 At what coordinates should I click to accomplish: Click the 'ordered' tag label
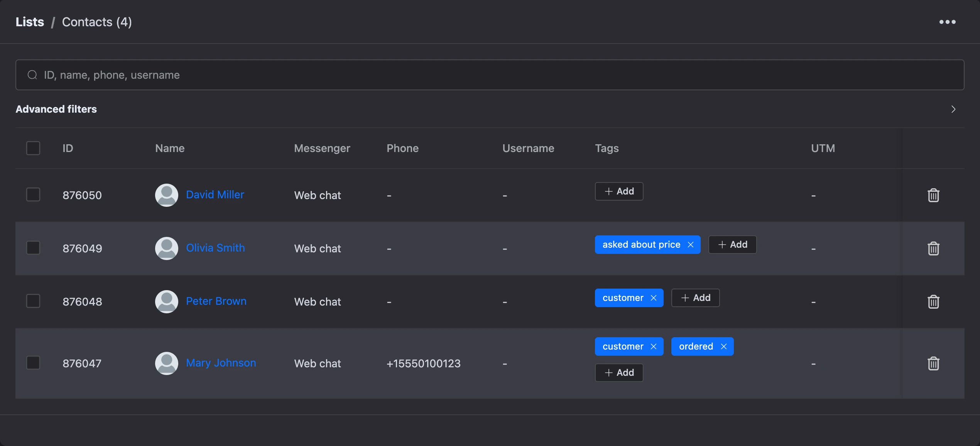[696, 346]
